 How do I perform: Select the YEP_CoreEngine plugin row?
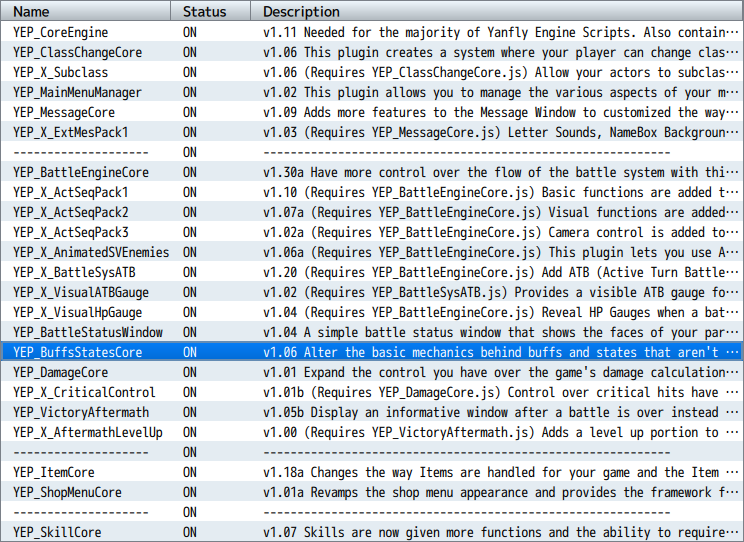pyautogui.click(x=372, y=32)
